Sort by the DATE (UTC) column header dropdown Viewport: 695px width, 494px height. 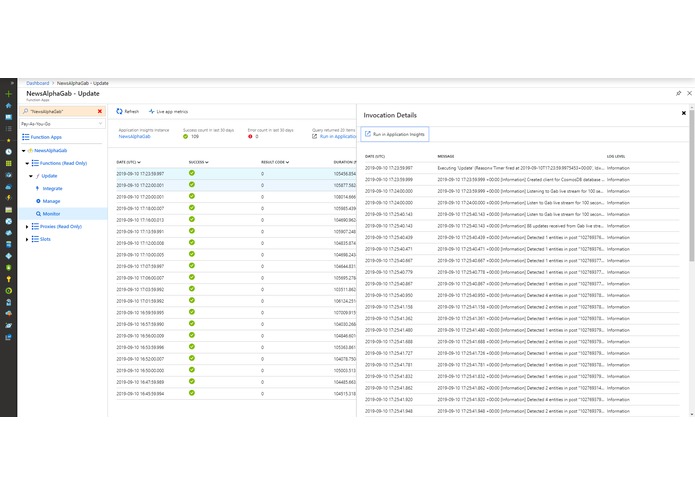pyautogui.click(x=129, y=162)
